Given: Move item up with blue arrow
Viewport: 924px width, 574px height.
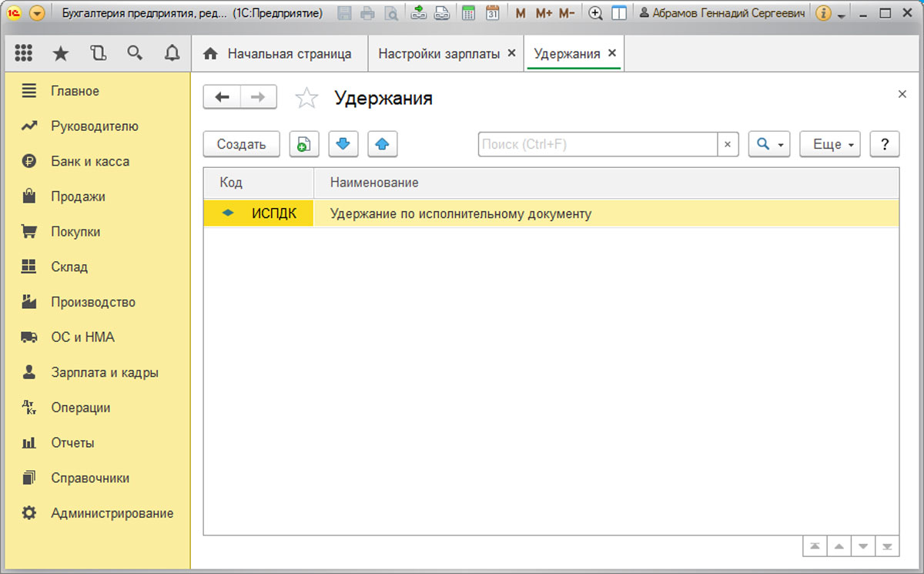Looking at the screenshot, I should pyautogui.click(x=383, y=144).
